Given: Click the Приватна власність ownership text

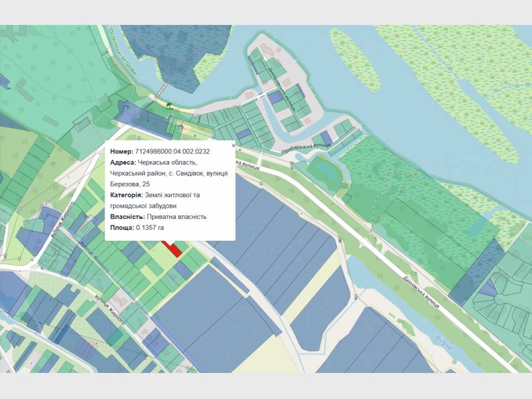Looking at the screenshot, I should [x=176, y=217].
